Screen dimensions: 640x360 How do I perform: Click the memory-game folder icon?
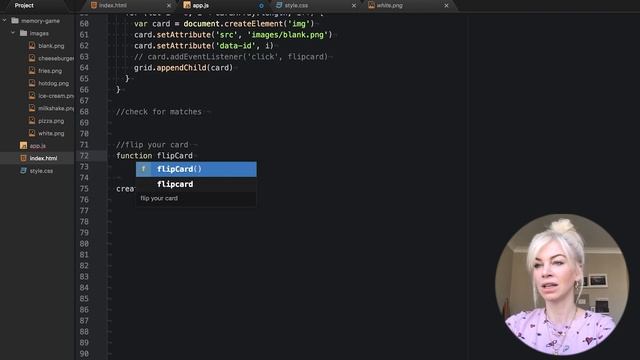tap(15, 20)
